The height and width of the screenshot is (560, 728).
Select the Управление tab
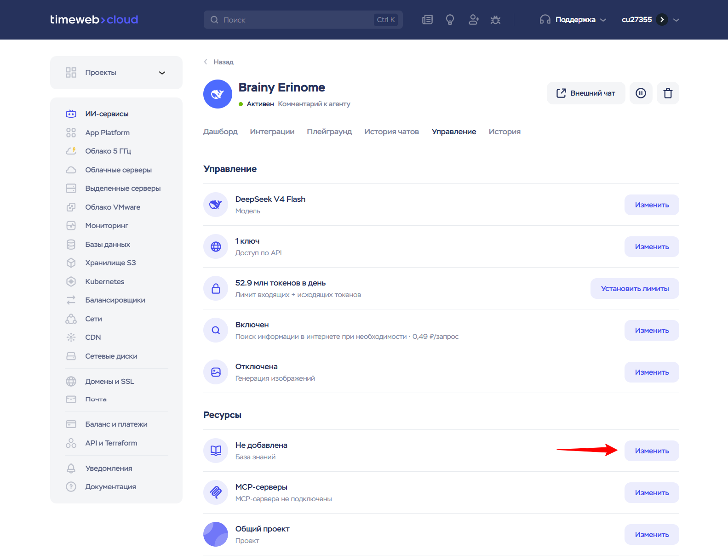click(454, 131)
